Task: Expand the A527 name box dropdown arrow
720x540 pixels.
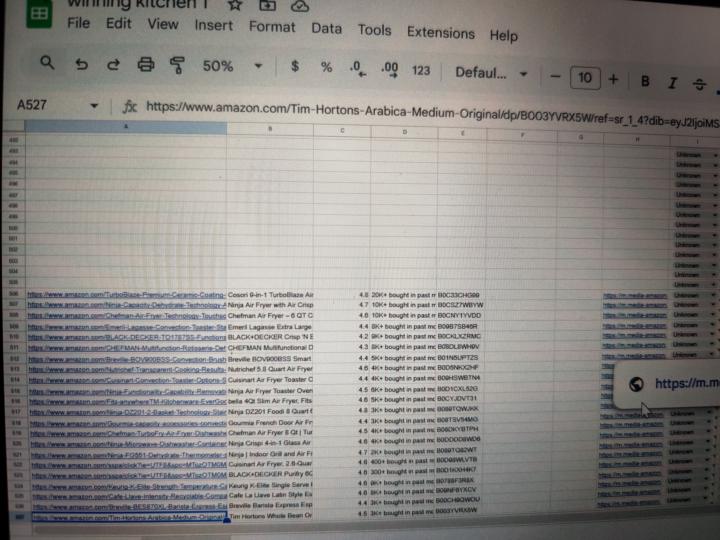Action: (94, 106)
